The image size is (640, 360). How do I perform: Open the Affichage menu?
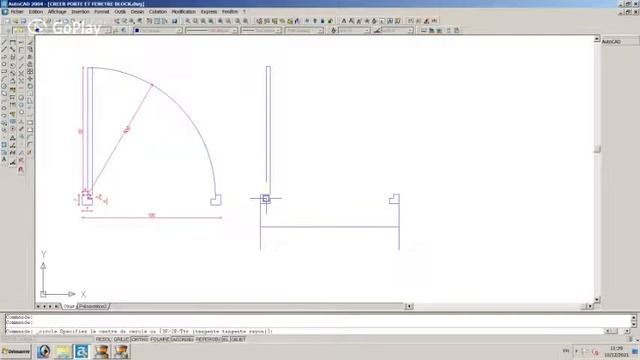pyautogui.click(x=57, y=12)
